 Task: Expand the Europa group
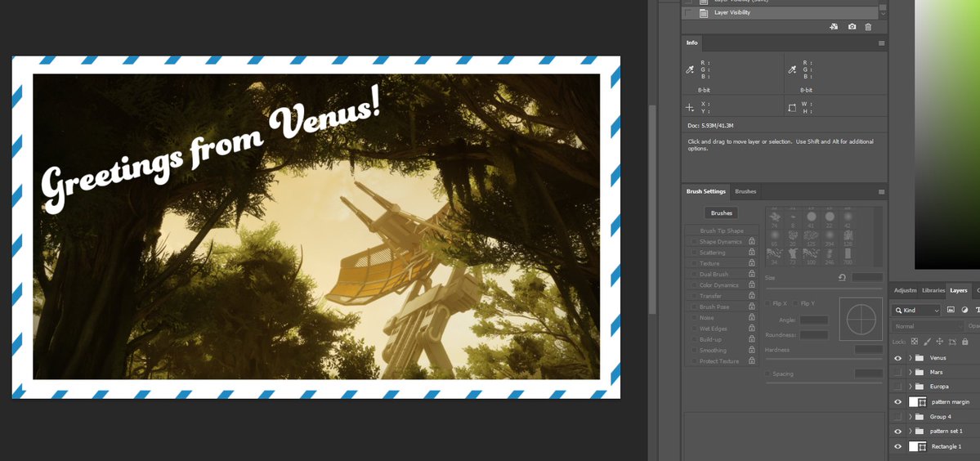(910, 387)
